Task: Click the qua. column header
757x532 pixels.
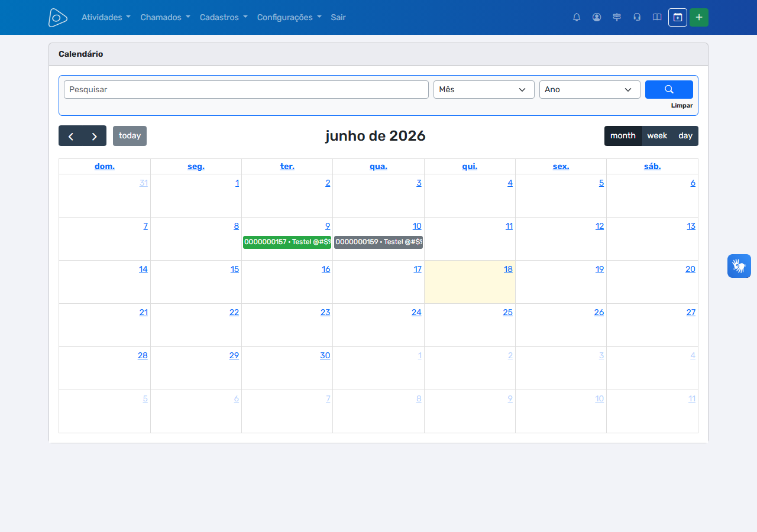Action: (x=378, y=167)
